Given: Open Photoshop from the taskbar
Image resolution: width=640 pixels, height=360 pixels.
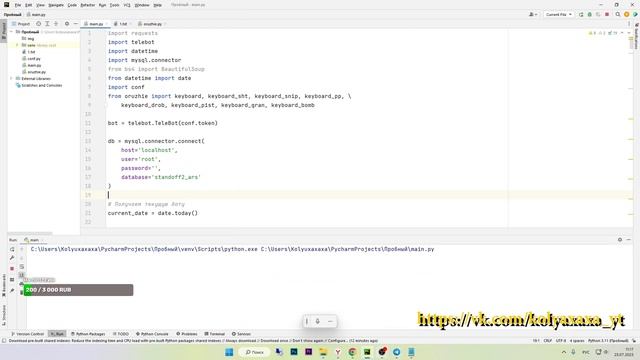Looking at the screenshot, I should click(x=294, y=352).
